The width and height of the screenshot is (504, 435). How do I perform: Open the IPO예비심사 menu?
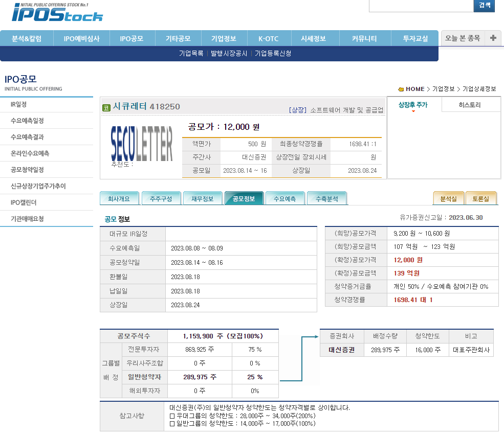[x=82, y=38]
